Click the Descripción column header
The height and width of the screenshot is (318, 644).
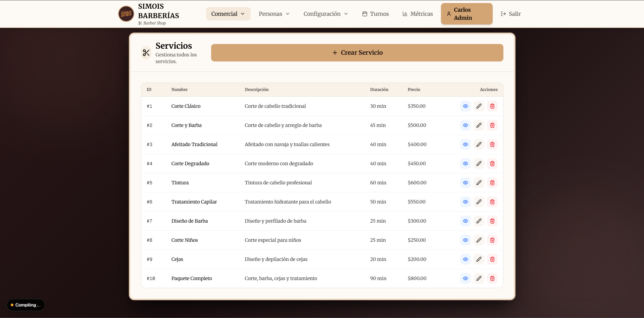pos(257,90)
